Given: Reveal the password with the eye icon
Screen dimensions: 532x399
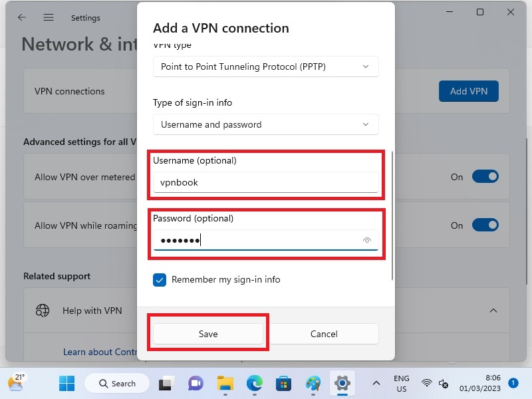Looking at the screenshot, I should (x=367, y=240).
